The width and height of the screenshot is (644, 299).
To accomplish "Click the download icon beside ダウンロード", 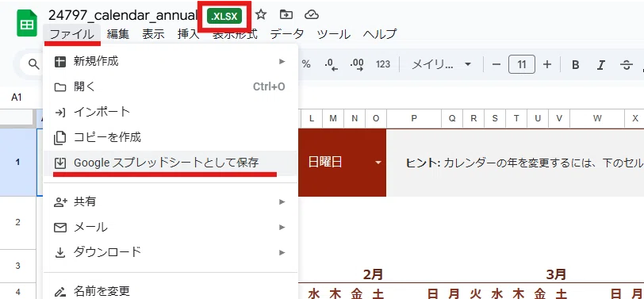I will [60, 252].
